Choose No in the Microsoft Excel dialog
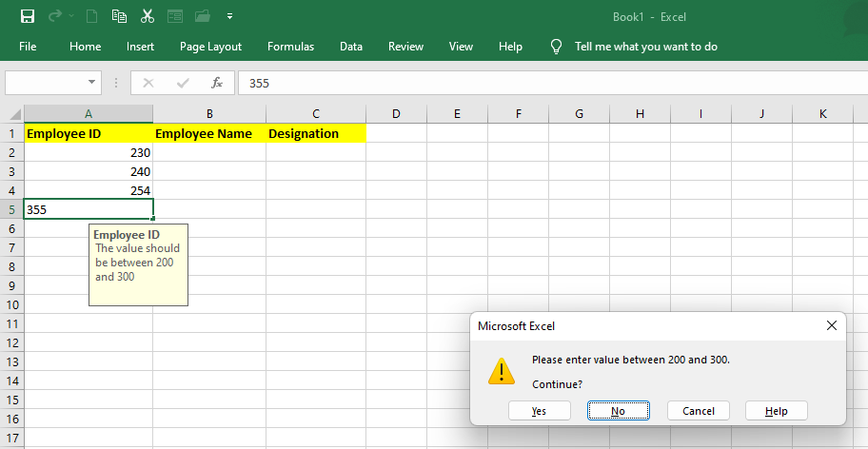 618,411
